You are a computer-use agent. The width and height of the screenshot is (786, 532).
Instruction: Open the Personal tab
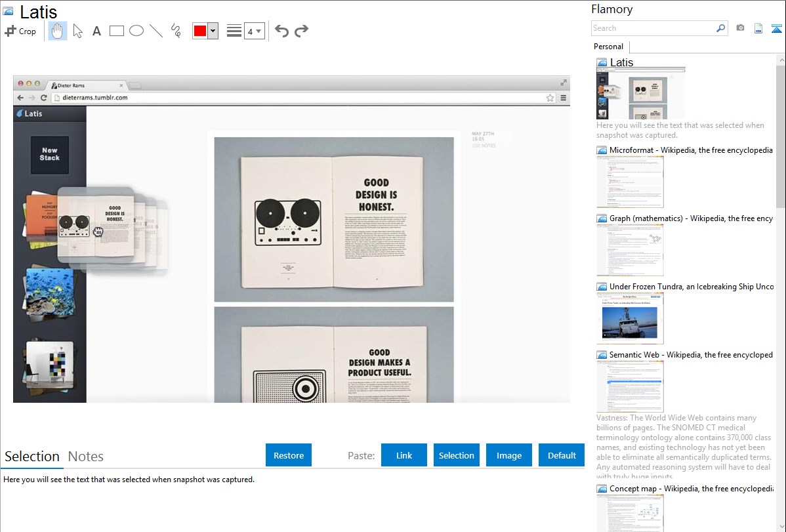click(608, 47)
